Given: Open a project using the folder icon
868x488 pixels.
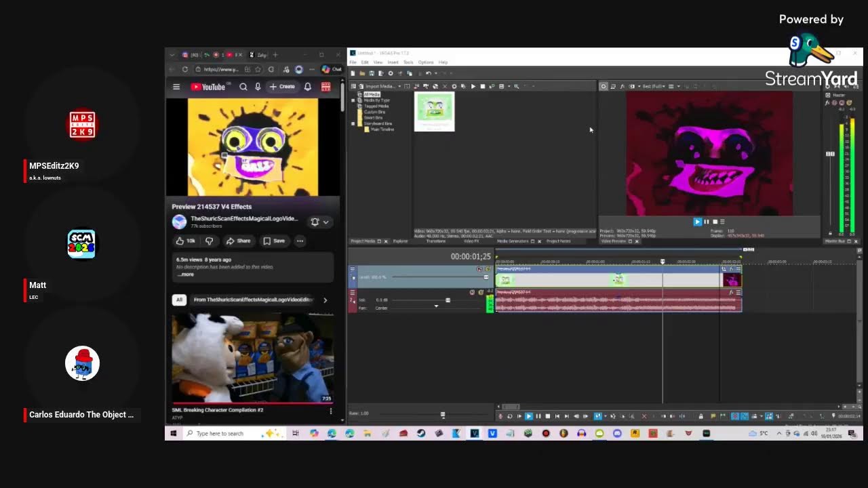Looking at the screenshot, I should pos(362,73).
